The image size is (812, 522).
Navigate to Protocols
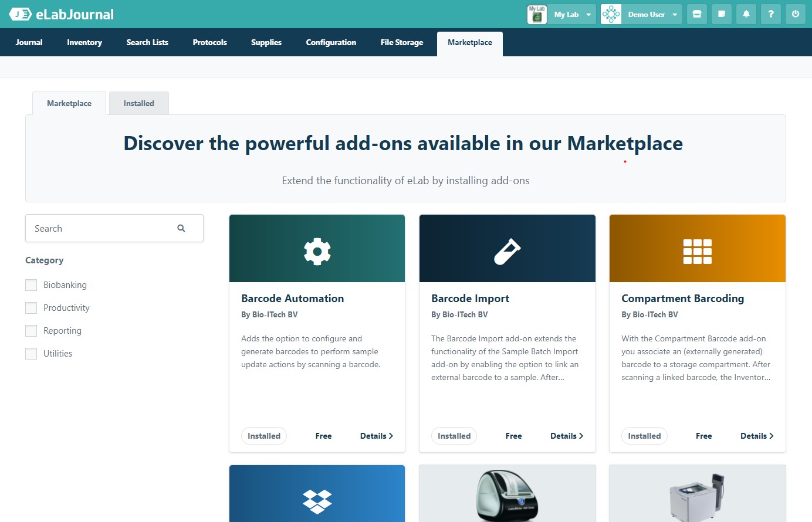pos(209,42)
